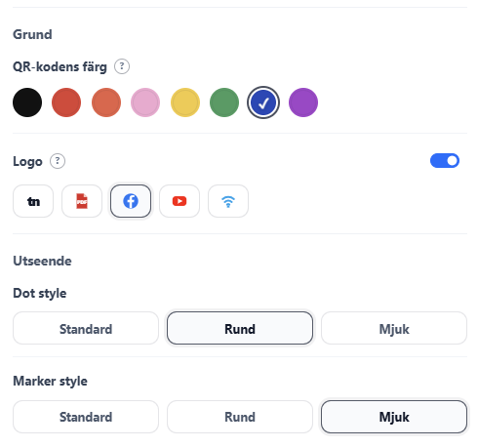Image resolution: width=478 pixels, height=448 pixels.
Task: Set Marker style to Rund
Action: tap(240, 417)
